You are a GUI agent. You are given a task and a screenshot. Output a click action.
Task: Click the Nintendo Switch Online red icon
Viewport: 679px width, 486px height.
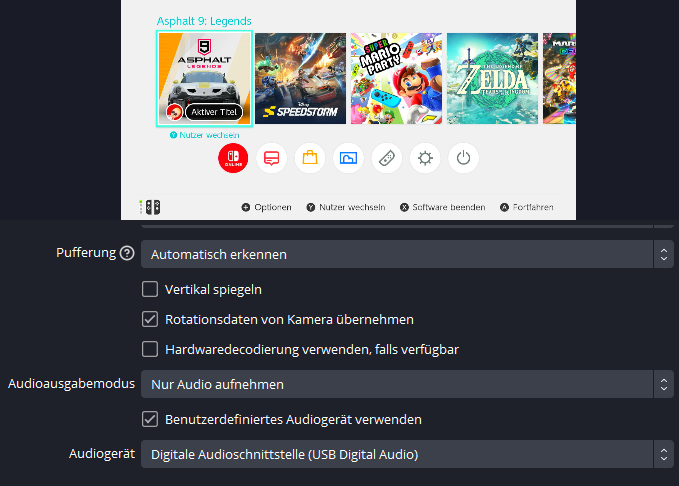(233, 158)
